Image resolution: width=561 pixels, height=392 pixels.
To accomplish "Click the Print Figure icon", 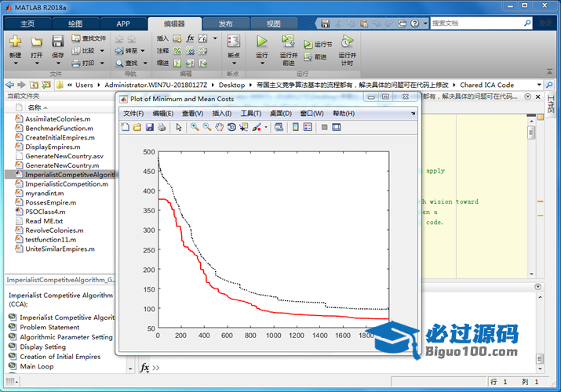I will [162, 127].
